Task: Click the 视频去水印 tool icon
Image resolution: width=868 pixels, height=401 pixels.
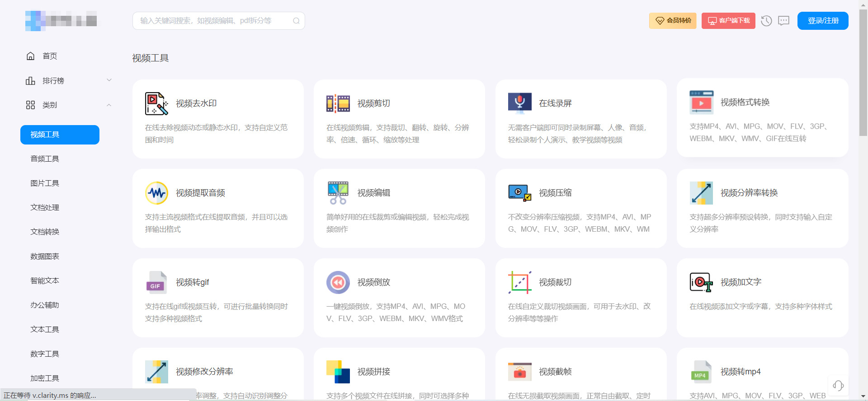Action: [156, 103]
